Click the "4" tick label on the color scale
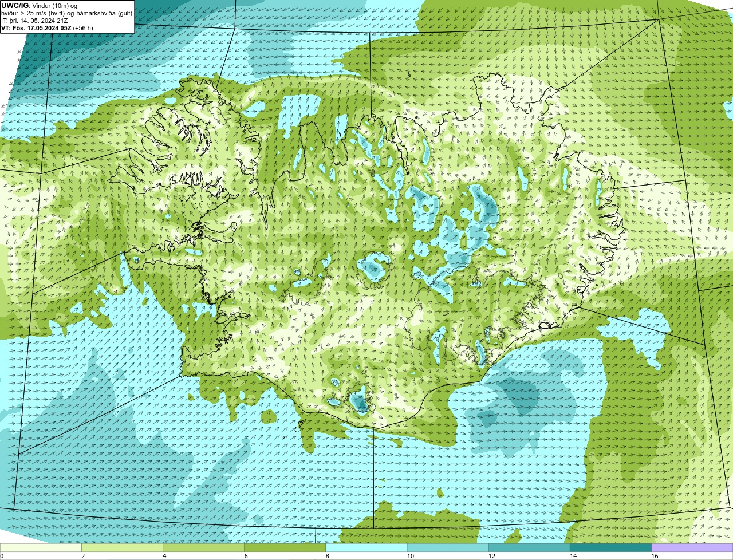This screenshot has width=733, height=560. pos(164,556)
